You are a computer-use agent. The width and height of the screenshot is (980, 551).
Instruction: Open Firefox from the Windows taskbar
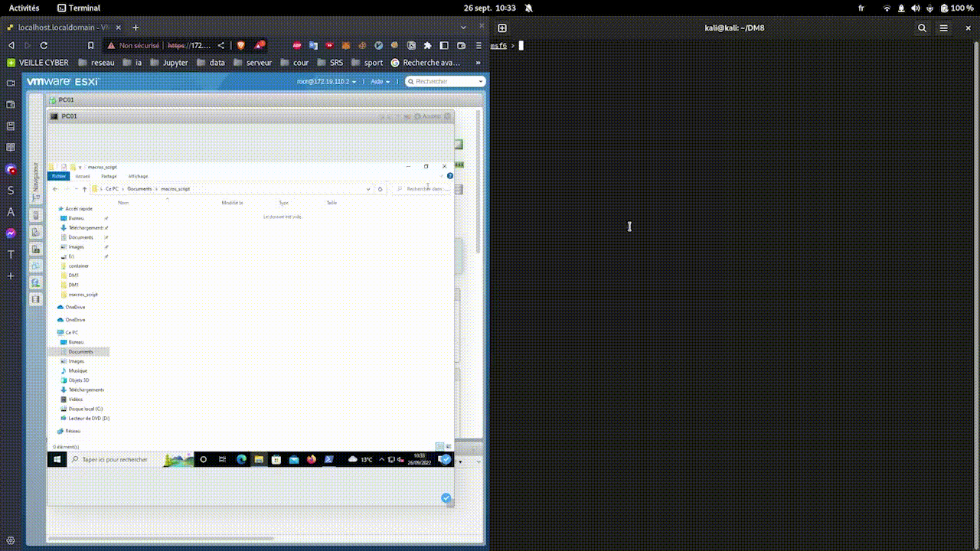pos(311,459)
